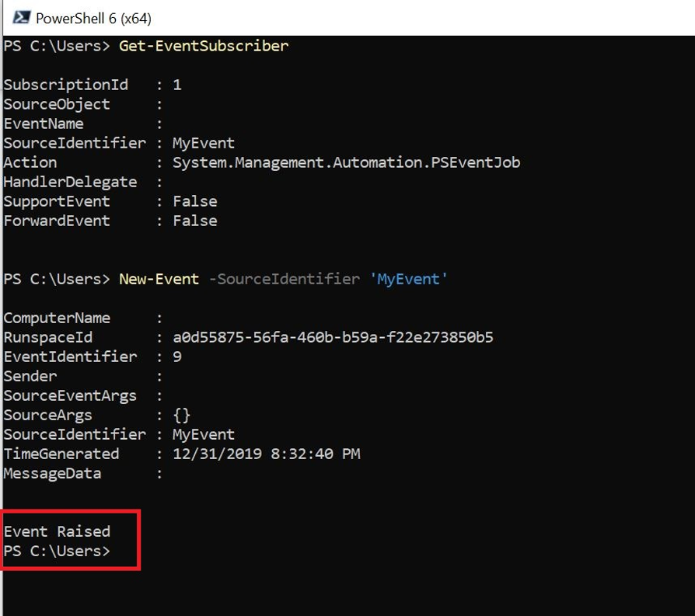Select the 'SourceEventArgs' property label
Screen dimensions: 695x616
pyautogui.click(x=70, y=396)
